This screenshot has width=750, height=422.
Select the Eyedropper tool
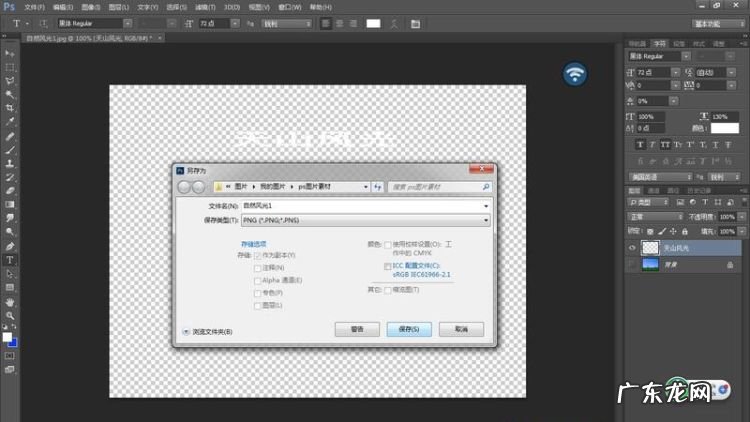click(10, 121)
